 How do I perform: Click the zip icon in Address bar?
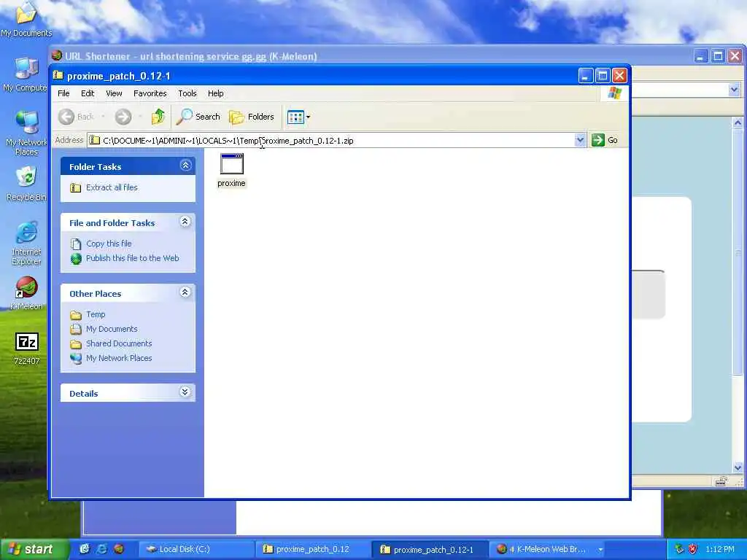95,140
